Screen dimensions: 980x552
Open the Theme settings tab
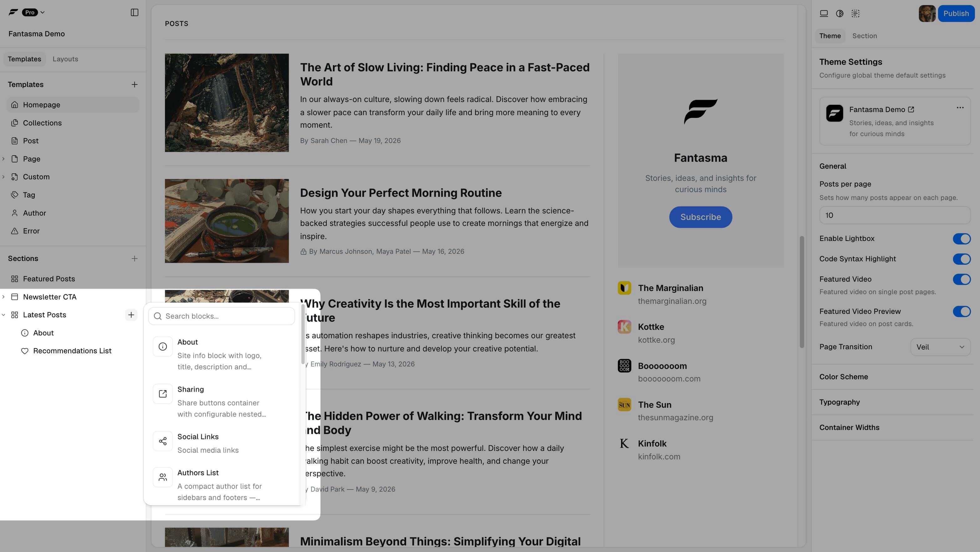click(830, 36)
